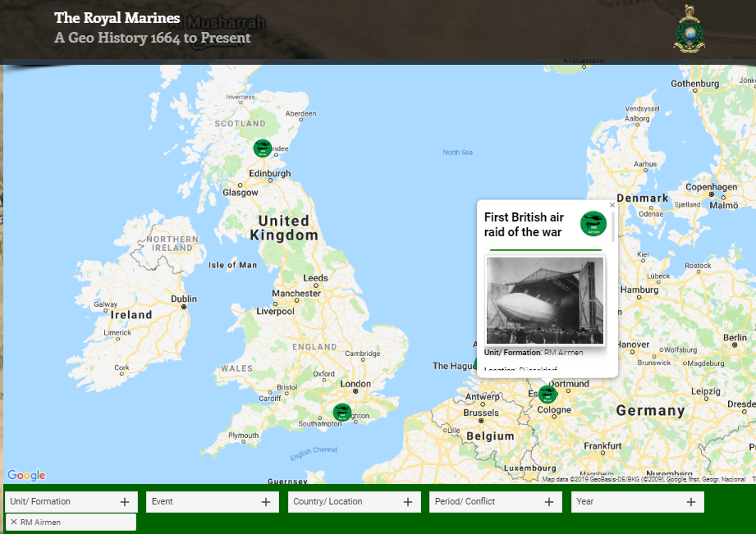This screenshot has height=534, width=756.
Task: Remove the RM Airmen filter tag
Action: (x=14, y=522)
